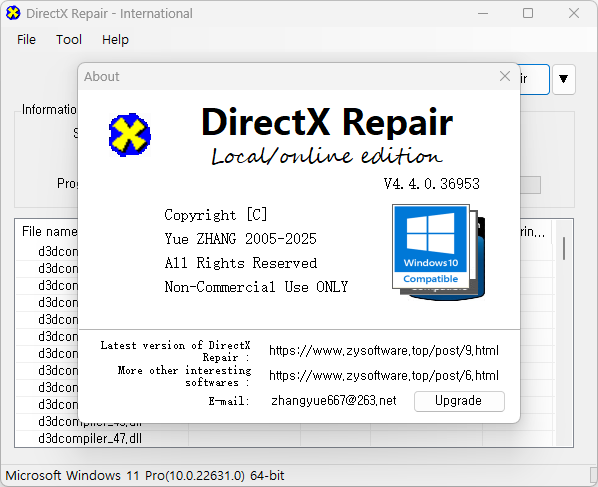Click the email address zhangyue667@263.net
The height and width of the screenshot is (487, 598).
[333, 400]
